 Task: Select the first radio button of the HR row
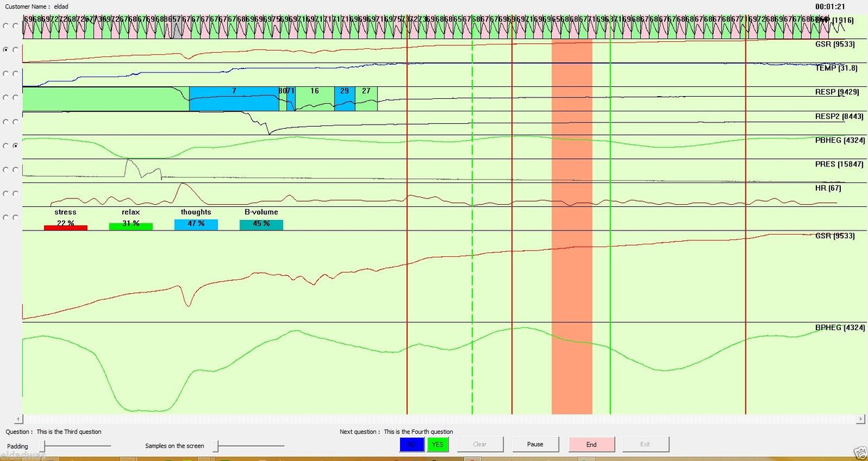6,193
